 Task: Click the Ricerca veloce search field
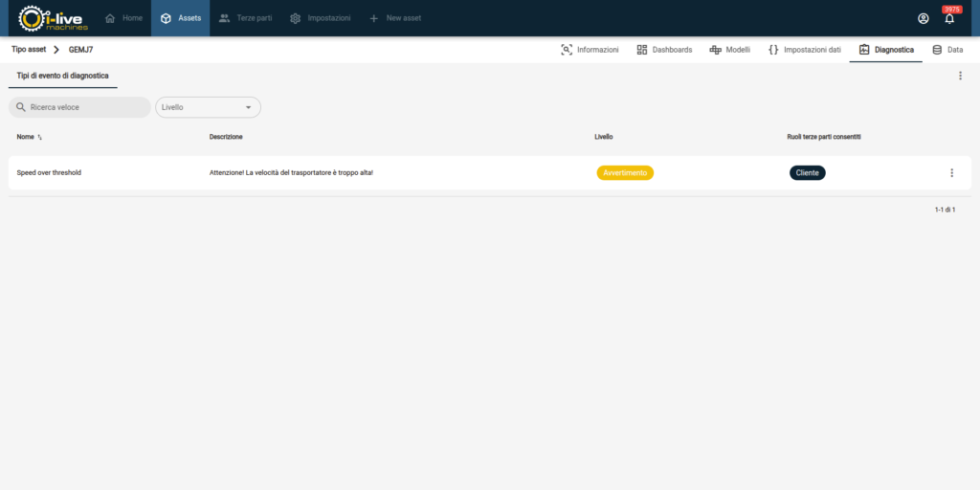pos(86,107)
